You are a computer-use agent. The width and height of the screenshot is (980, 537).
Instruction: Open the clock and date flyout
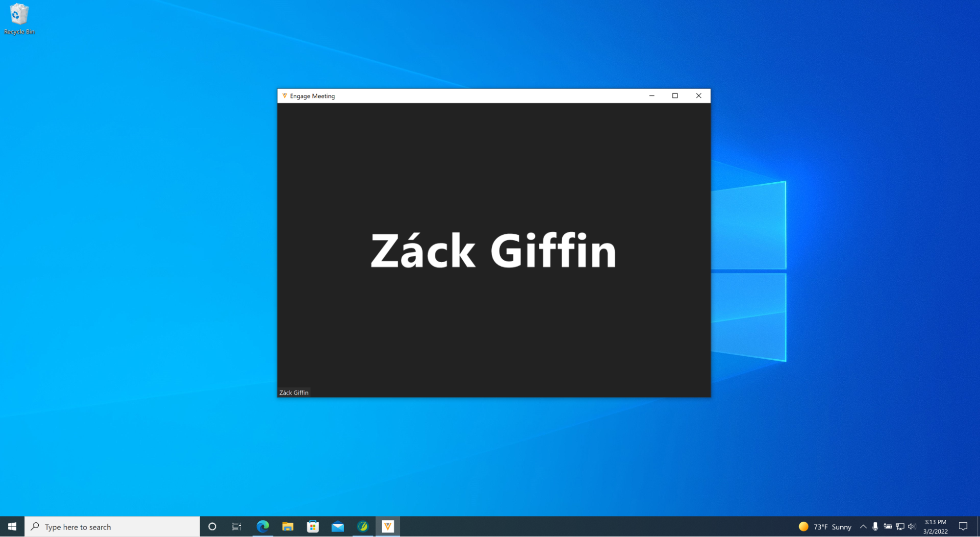click(x=935, y=527)
